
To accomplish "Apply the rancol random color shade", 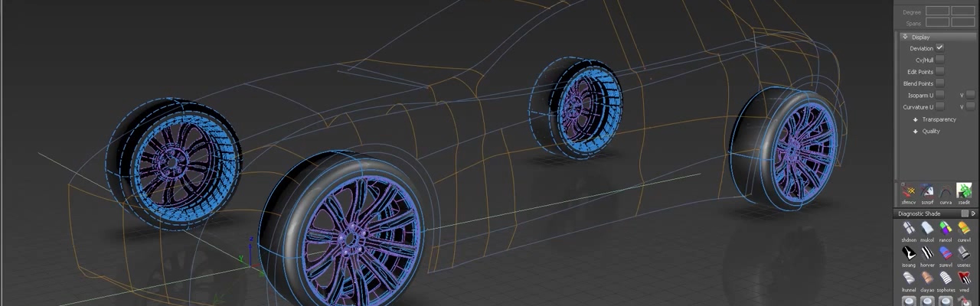I will pyautogui.click(x=946, y=229).
